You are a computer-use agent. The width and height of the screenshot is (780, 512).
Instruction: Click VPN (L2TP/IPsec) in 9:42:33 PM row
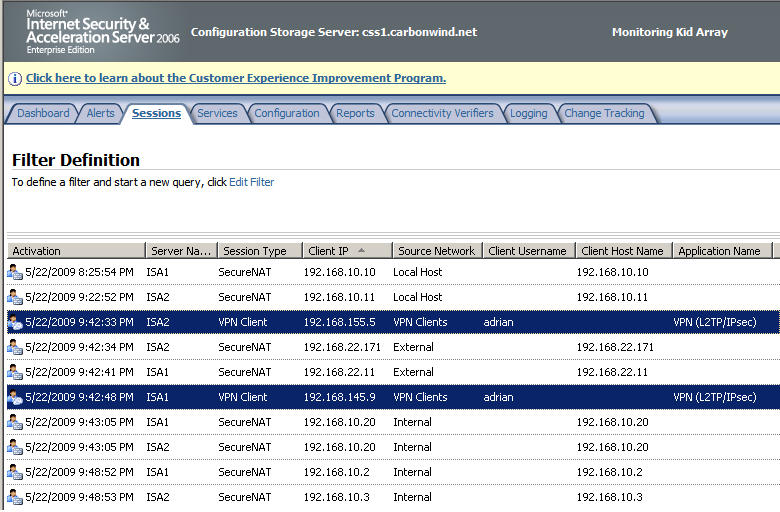(x=715, y=322)
